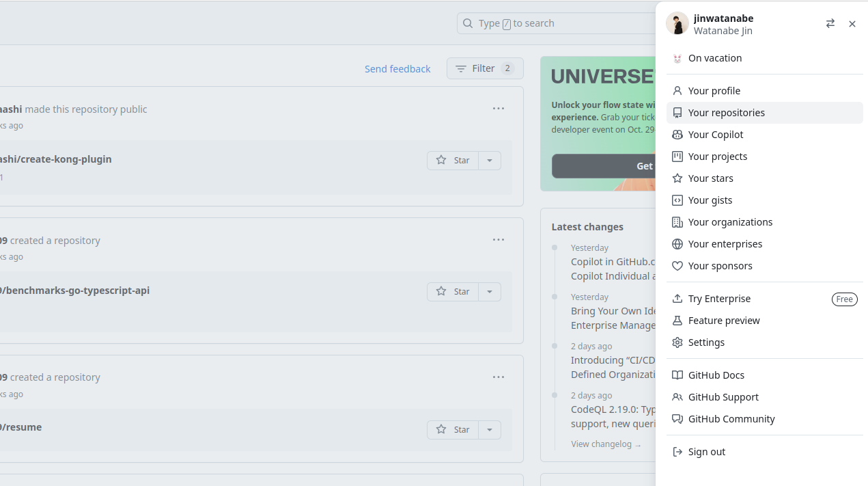The height and width of the screenshot is (486, 868).
Task: Click the jinwatanabe username text
Action: (723, 18)
